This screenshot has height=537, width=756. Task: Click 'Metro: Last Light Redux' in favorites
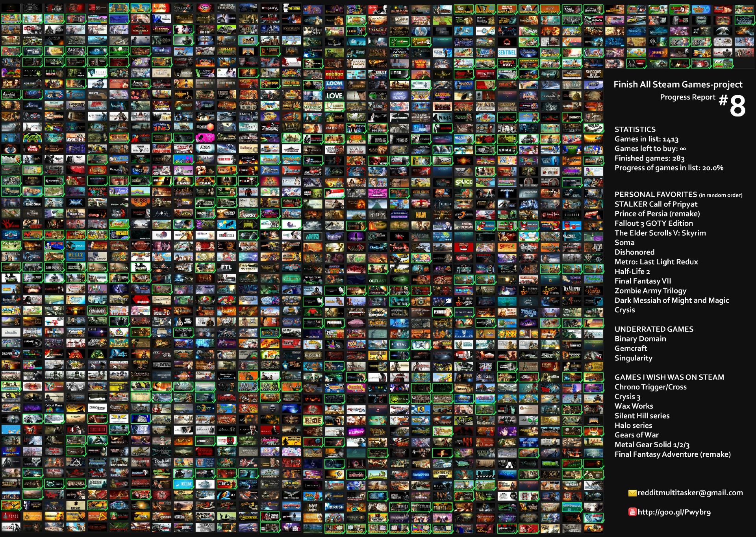pyautogui.click(x=656, y=262)
